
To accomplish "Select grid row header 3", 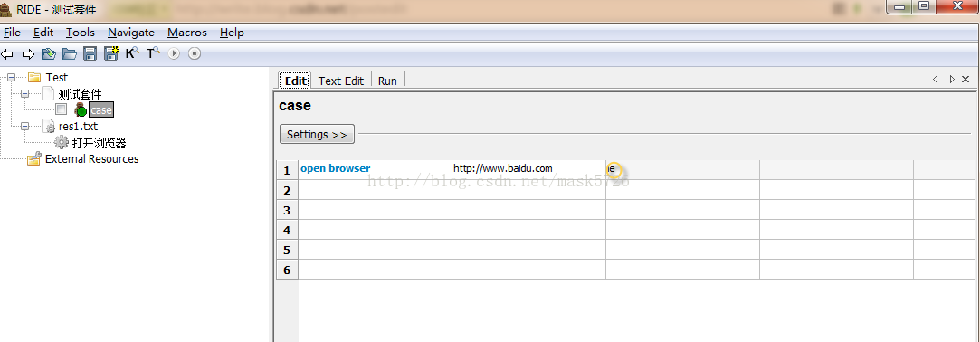I will click(287, 210).
